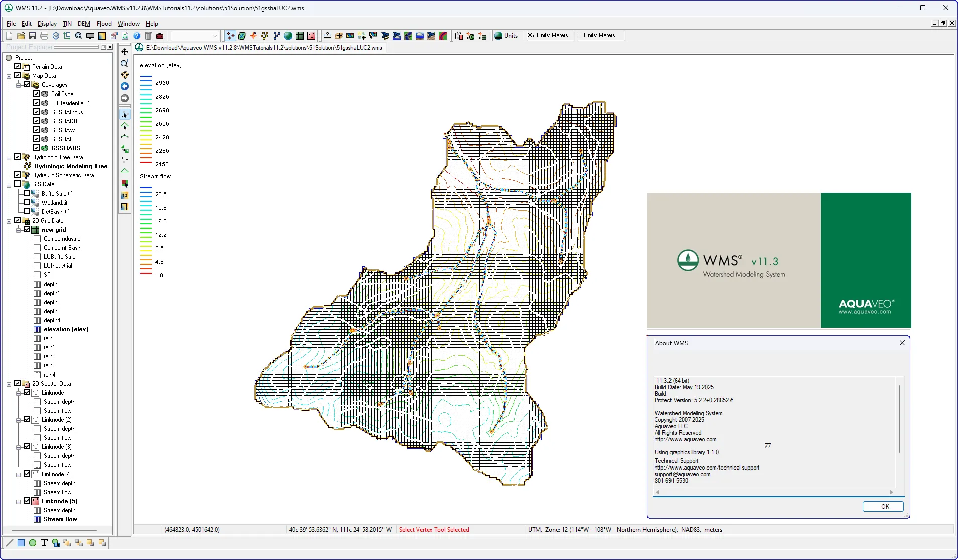Click the gray next view arrow

click(125, 98)
